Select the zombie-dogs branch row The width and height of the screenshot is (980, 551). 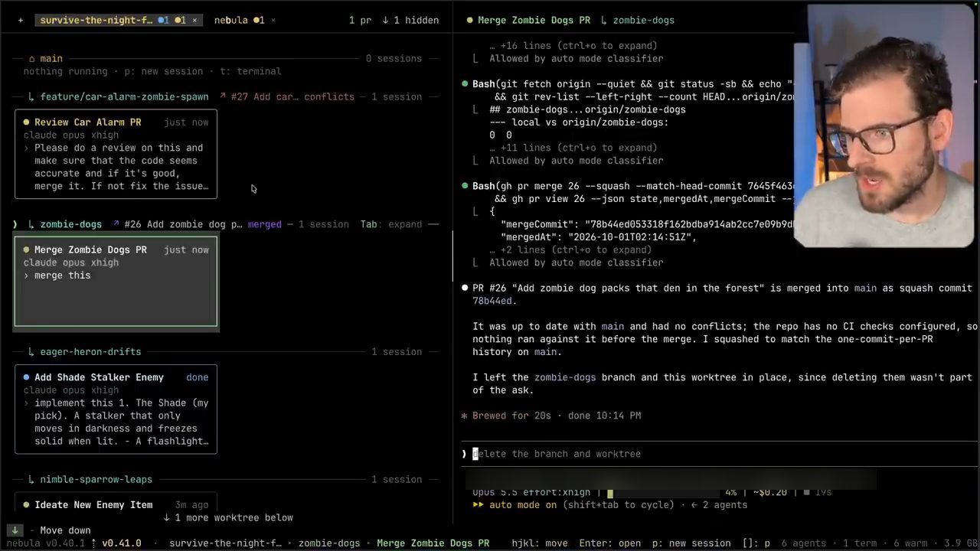70,224
